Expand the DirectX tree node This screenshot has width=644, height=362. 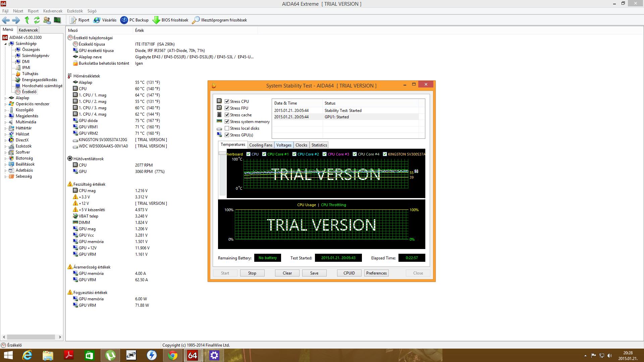(6, 140)
